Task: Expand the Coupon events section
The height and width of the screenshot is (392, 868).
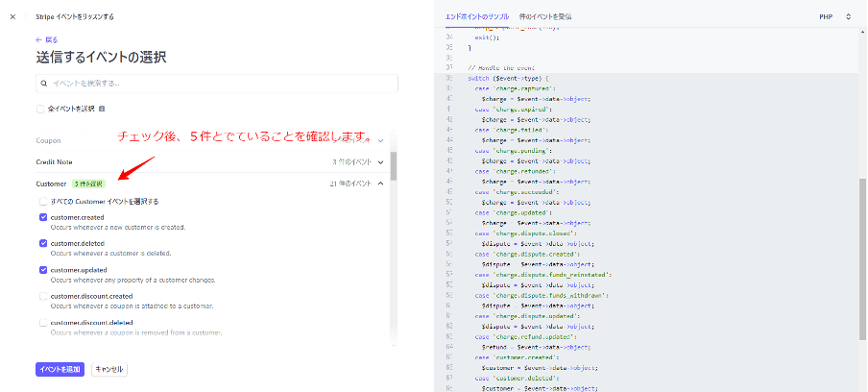Action: 380,140
